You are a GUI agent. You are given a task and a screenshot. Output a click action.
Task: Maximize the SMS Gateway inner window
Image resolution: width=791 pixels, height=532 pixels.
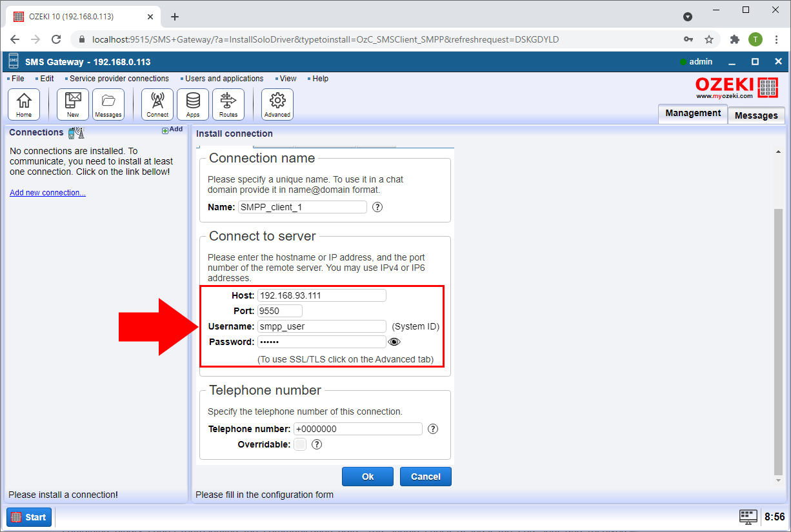755,62
